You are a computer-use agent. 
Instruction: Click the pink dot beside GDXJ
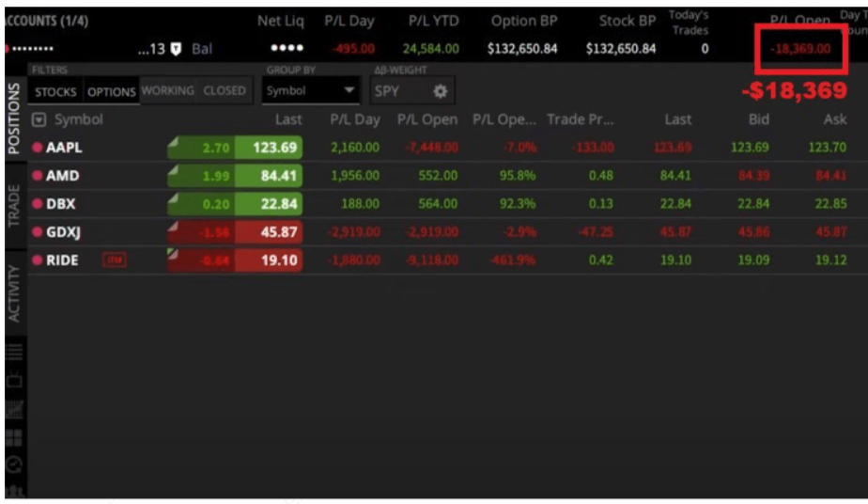pos(37,232)
